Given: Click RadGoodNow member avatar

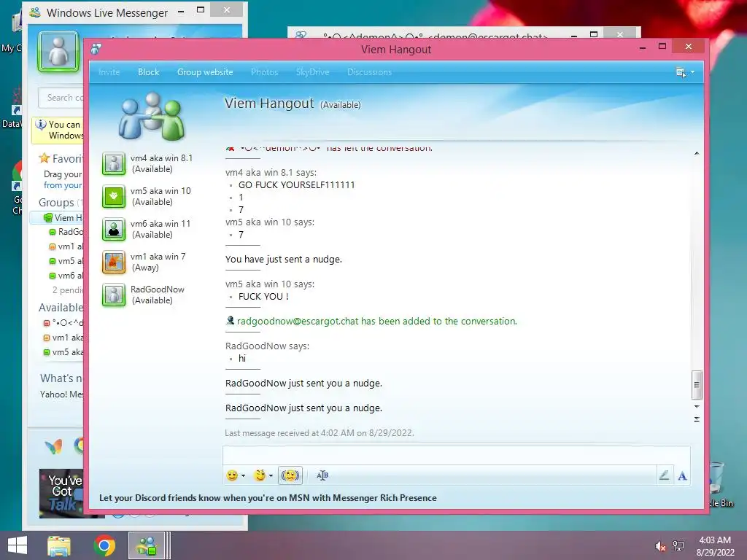Looking at the screenshot, I should coord(114,295).
